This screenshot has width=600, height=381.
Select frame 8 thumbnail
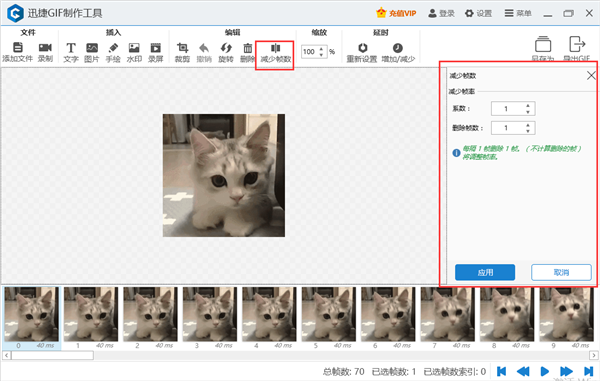tap(507, 314)
